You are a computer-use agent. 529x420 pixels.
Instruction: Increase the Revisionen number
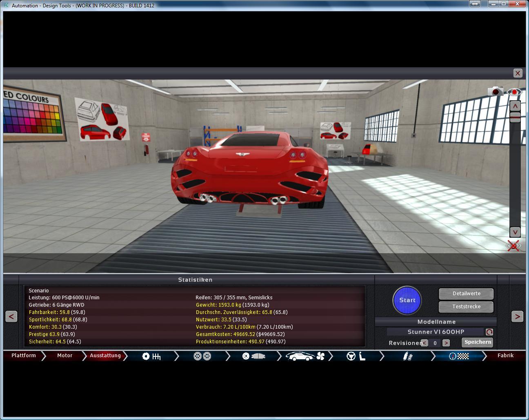[446, 343]
